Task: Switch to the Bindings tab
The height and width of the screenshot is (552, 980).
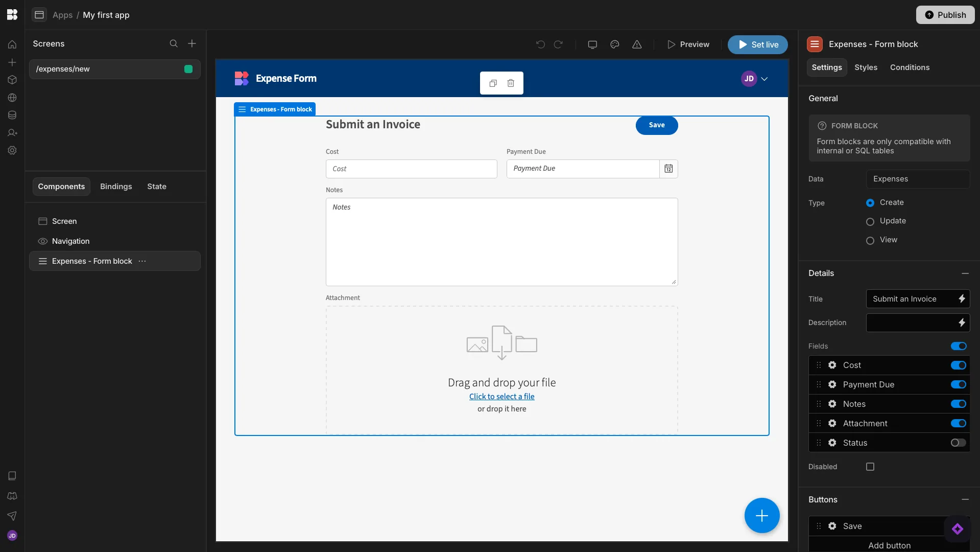Action: click(116, 187)
